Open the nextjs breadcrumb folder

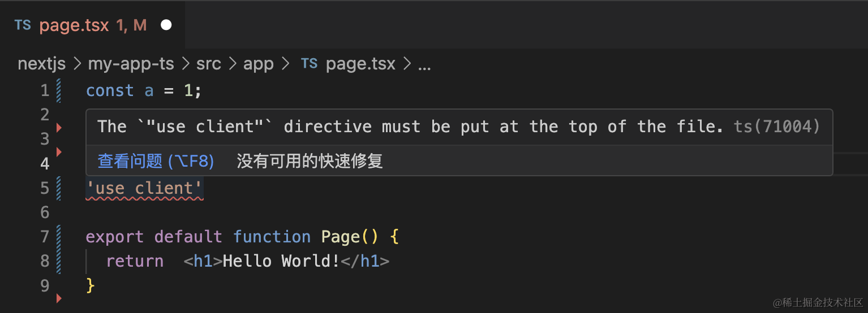point(42,64)
